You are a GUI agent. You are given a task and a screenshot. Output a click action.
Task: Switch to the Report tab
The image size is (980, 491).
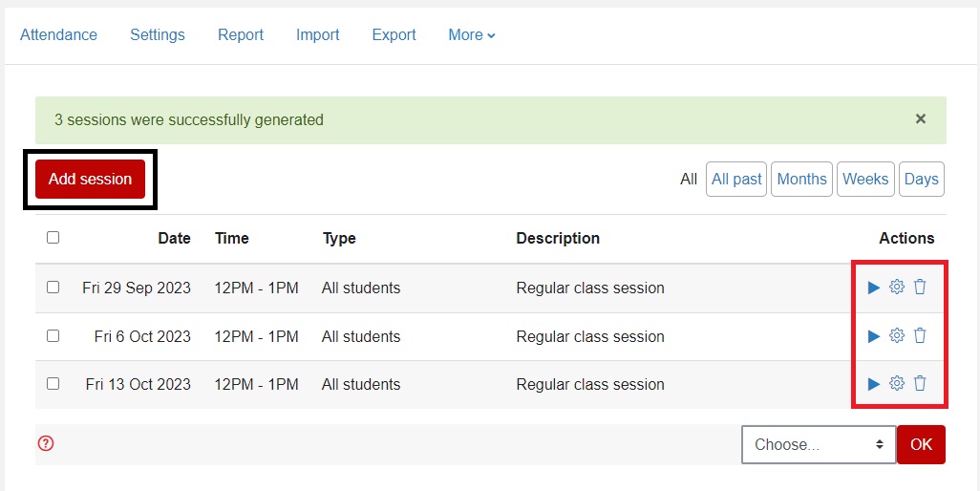coord(241,35)
